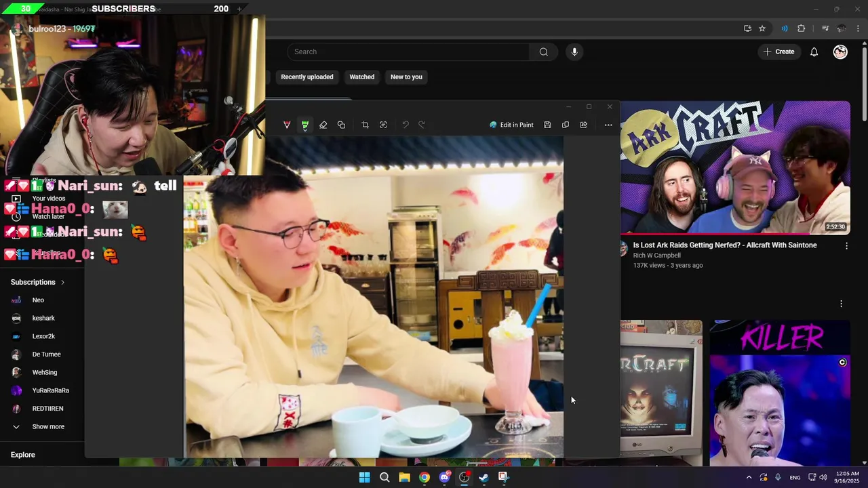Image resolution: width=868 pixels, height=488 pixels.
Task: Open the Chrome profile avatar
Action: coord(842,28)
